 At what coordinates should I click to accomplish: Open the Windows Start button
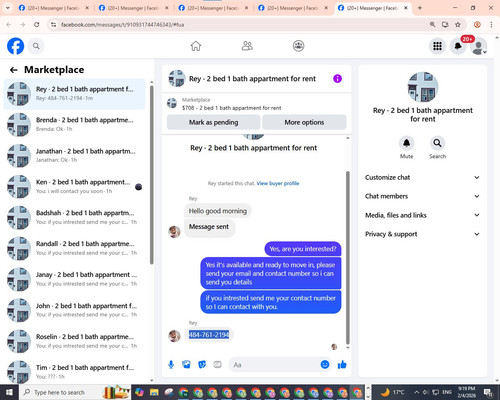(9, 392)
